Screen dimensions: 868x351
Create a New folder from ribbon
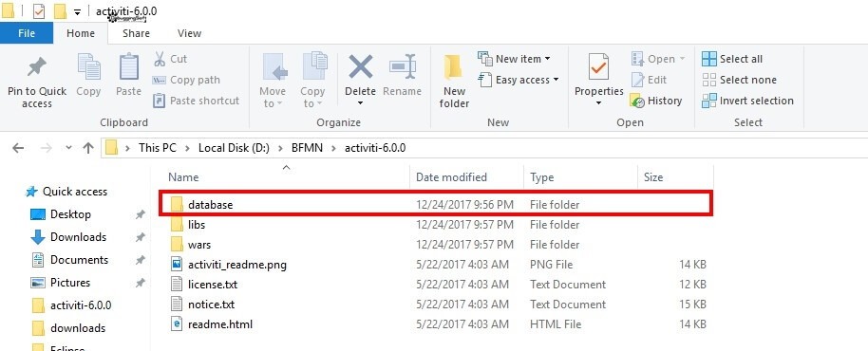pyautogui.click(x=454, y=82)
